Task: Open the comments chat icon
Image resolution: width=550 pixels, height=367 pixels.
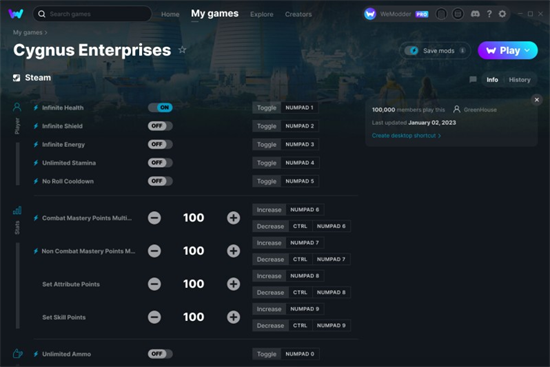Action: [473, 80]
